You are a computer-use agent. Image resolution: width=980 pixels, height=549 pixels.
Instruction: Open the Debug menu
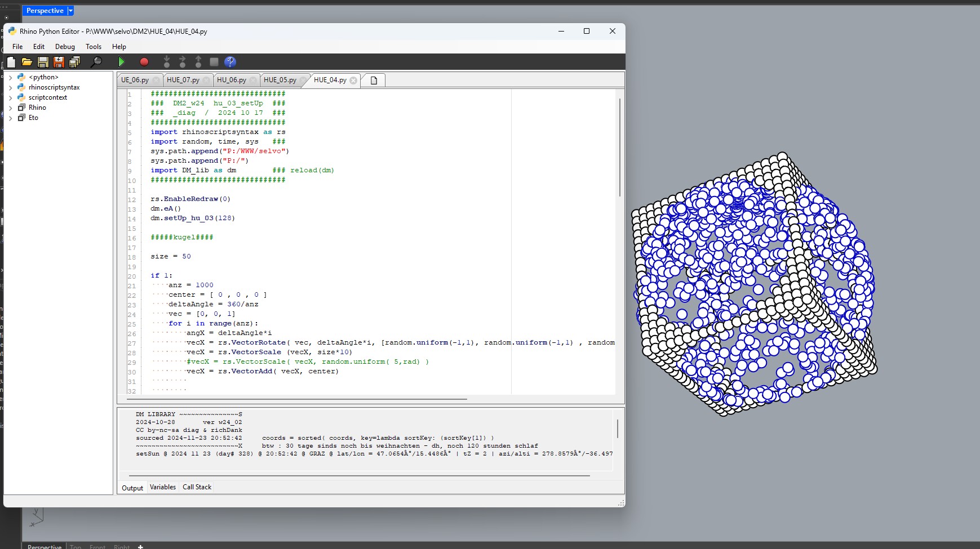click(x=64, y=47)
